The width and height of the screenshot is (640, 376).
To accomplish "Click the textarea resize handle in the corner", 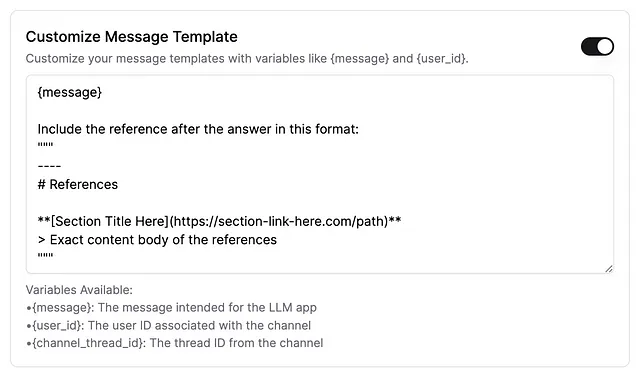I will coord(609,269).
